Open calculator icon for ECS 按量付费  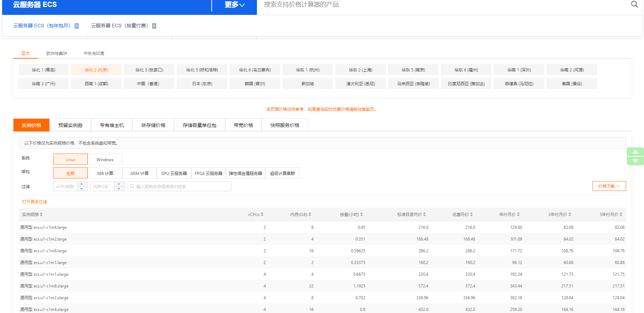tap(154, 26)
